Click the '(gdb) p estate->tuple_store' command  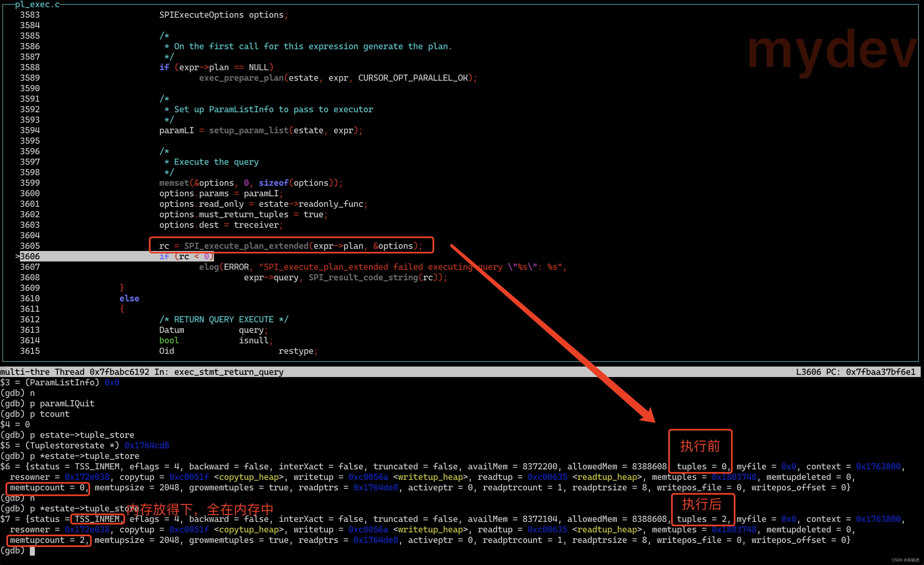tap(67, 435)
